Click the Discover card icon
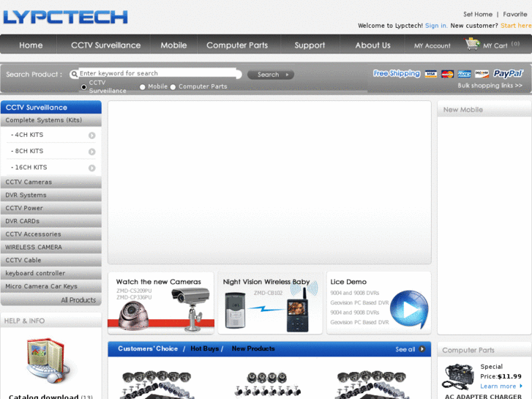532x399 pixels. coord(482,74)
